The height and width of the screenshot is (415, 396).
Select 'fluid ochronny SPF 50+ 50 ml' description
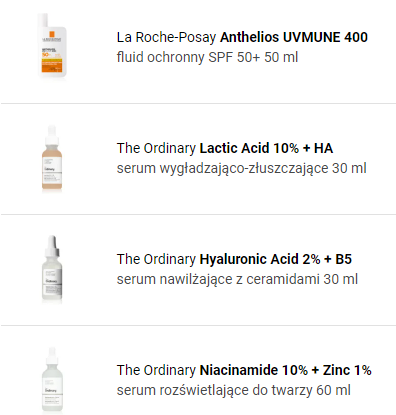coord(207,57)
